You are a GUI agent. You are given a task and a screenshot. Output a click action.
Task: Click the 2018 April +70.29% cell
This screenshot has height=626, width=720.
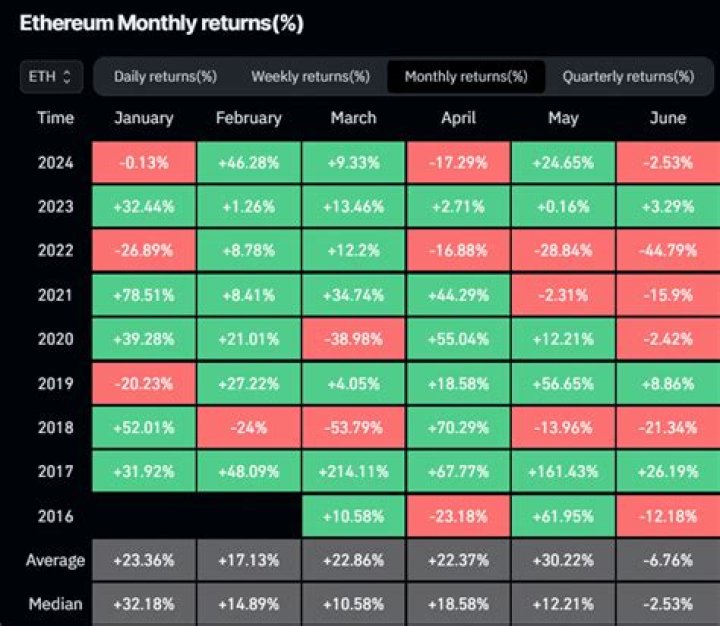pyautogui.click(x=458, y=427)
